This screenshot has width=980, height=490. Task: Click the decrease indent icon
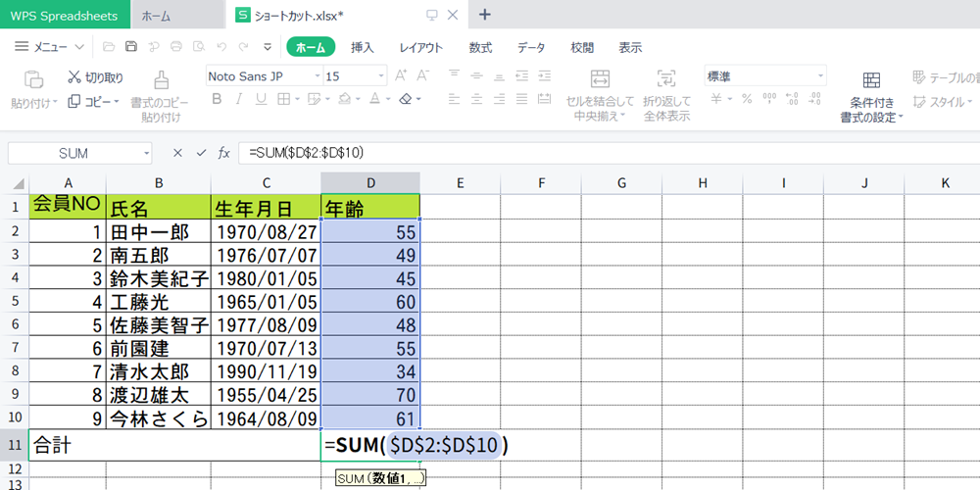(x=522, y=76)
